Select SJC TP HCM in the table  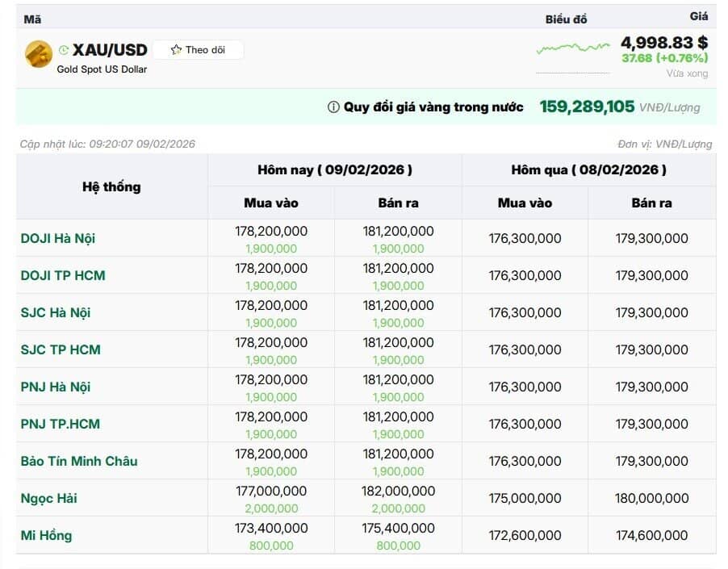tap(61, 349)
